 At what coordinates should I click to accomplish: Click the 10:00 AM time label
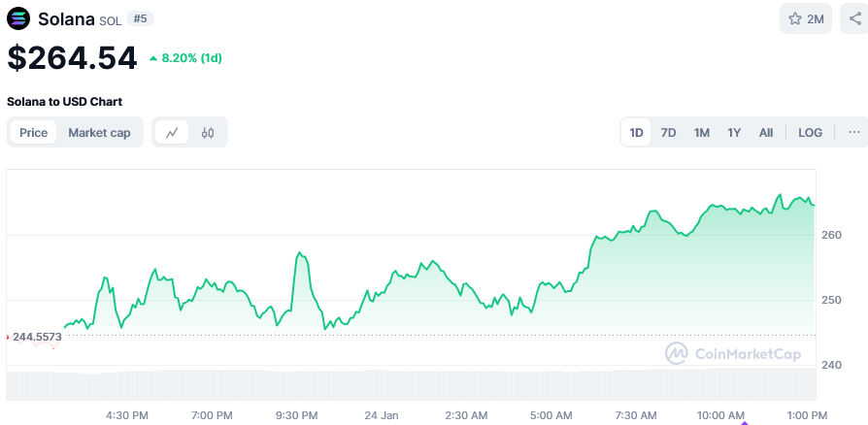pos(720,415)
